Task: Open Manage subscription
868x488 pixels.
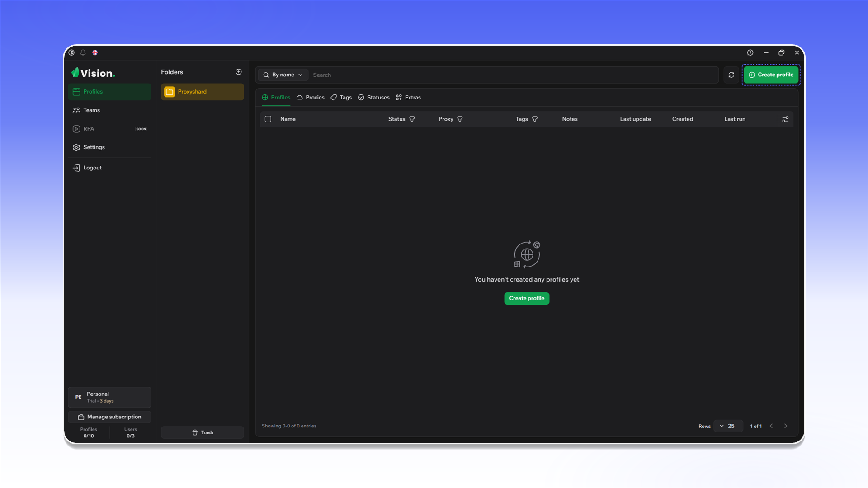Action: tap(110, 417)
